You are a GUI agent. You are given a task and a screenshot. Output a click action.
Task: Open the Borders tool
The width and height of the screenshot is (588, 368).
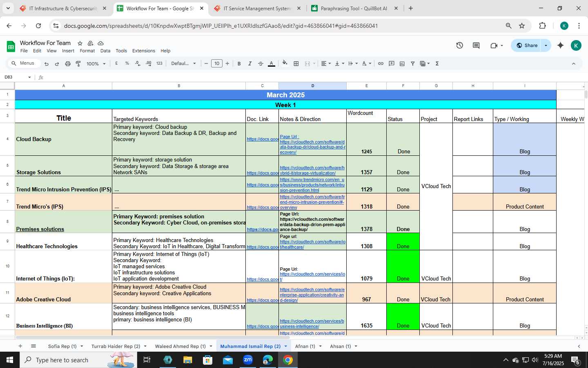296,63
